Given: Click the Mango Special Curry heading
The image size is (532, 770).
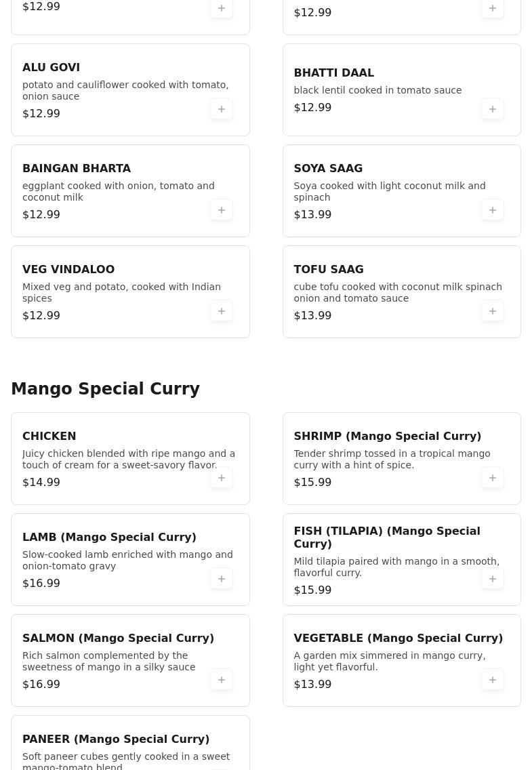Looking at the screenshot, I should pos(106,388).
